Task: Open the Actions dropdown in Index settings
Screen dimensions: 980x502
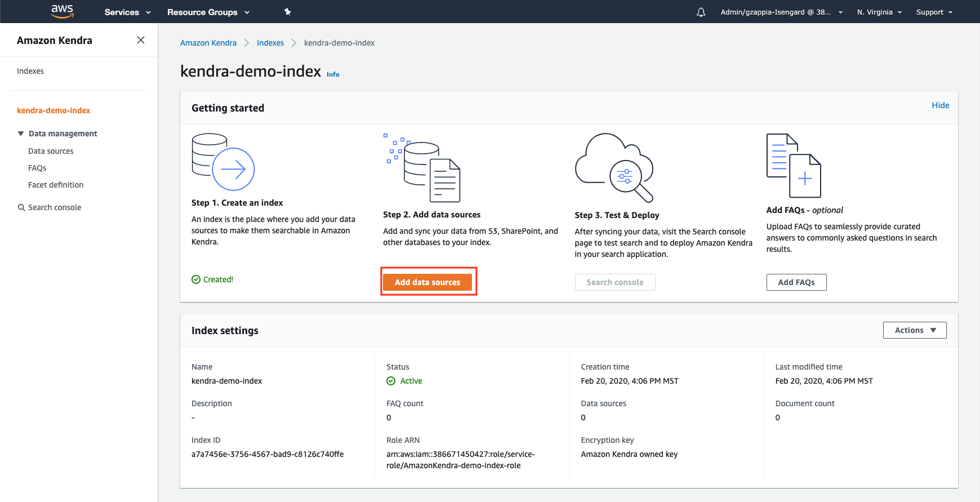Action: point(915,330)
